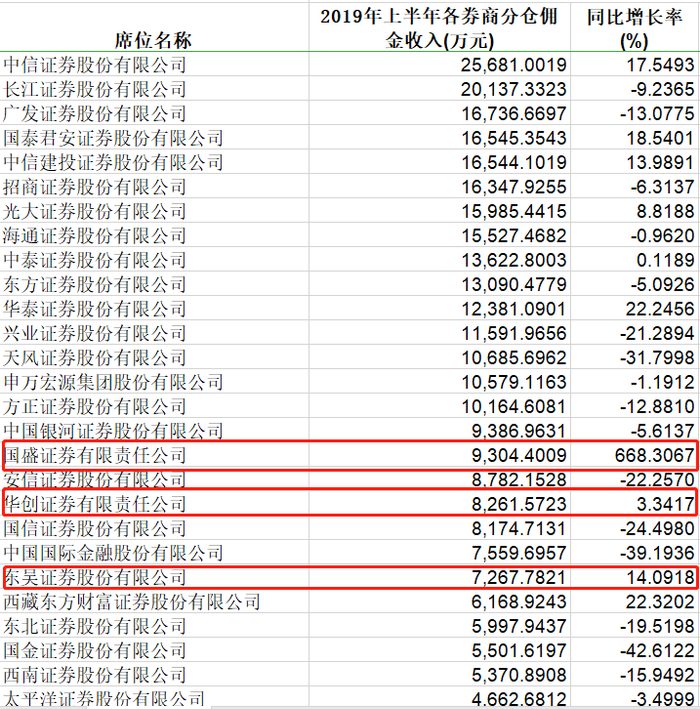Click 国盛证券有限责任公司
The height and width of the screenshot is (709, 700).
coord(95,455)
